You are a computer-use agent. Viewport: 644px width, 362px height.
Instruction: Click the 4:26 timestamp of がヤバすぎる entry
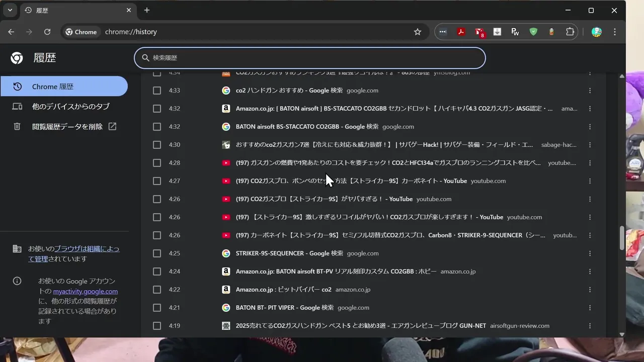point(175,199)
